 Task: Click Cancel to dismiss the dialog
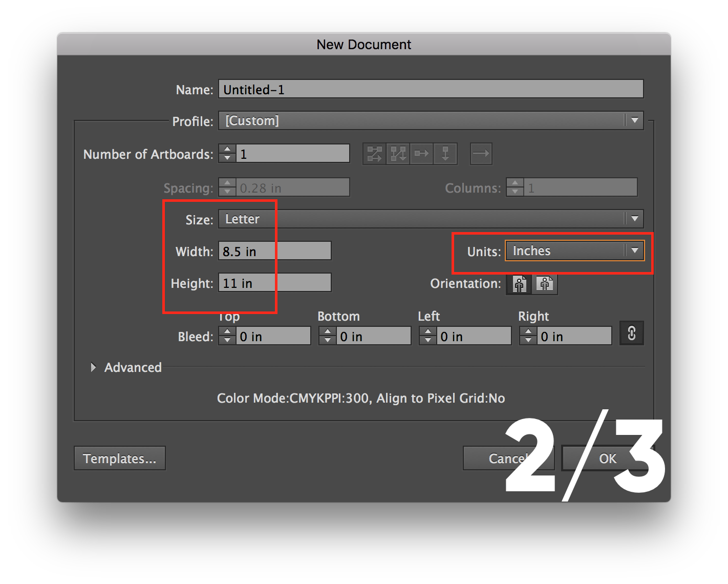click(507, 458)
